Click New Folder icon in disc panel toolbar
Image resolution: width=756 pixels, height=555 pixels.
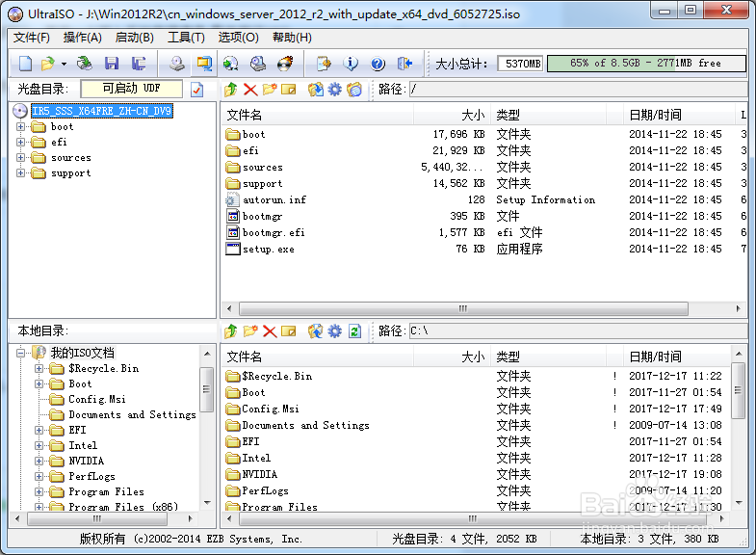pyautogui.click(x=270, y=90)
